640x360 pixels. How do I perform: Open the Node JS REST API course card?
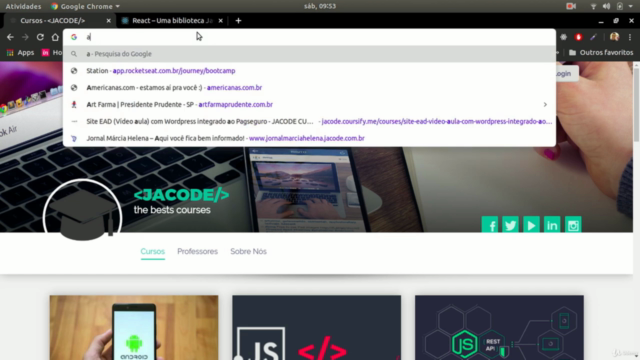click(499, 328)
